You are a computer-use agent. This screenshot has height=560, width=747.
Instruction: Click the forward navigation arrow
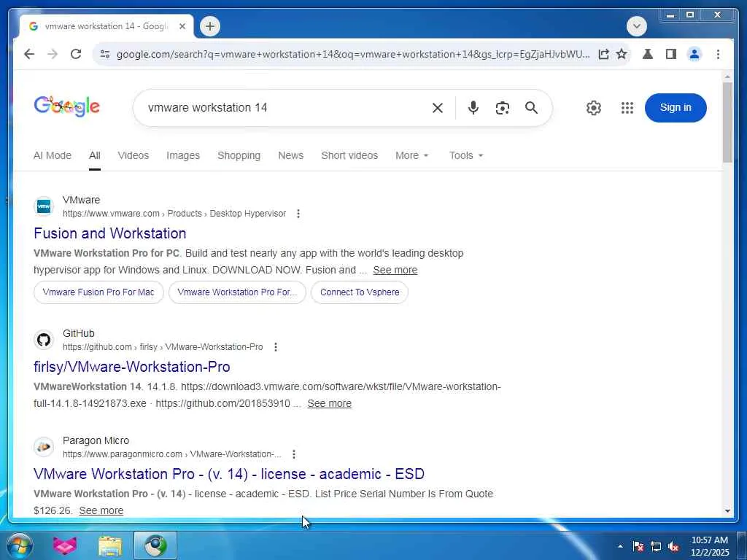(53, 54)
